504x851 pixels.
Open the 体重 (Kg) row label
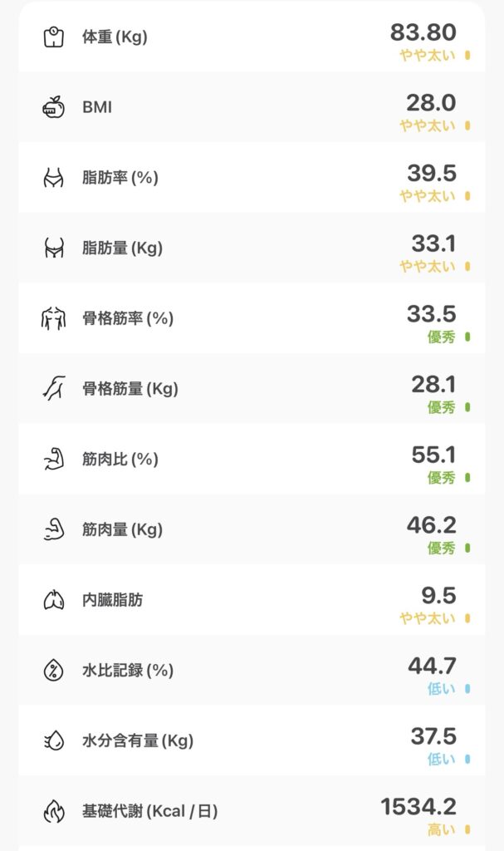click(115, 37)
